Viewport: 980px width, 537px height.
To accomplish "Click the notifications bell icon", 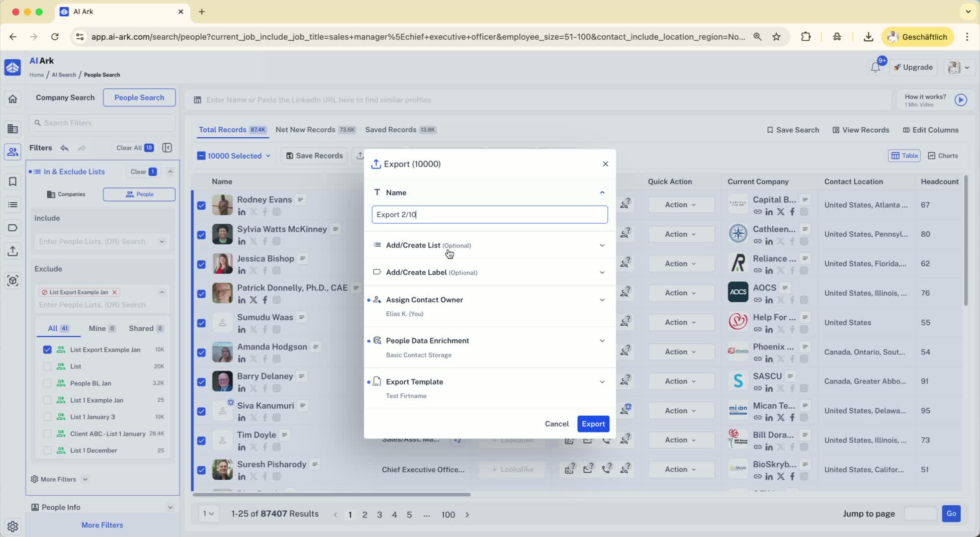I will click(x=875, y=68).
